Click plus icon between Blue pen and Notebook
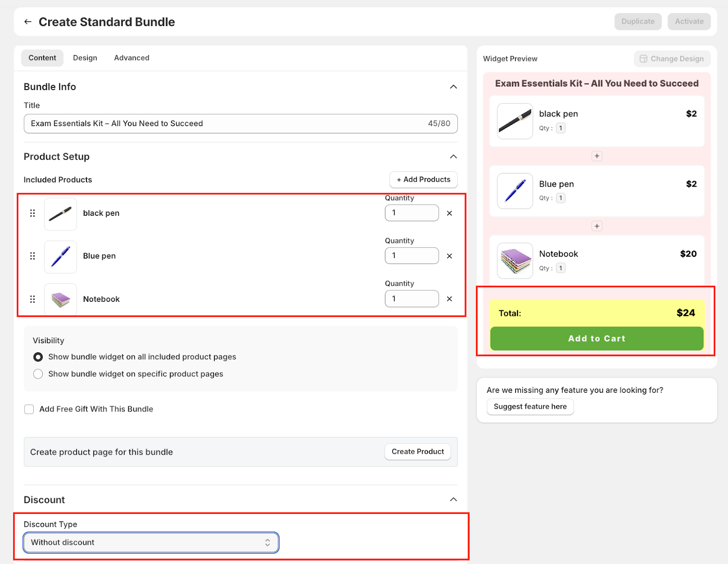Image resolution: width=728 pixels, height=564 pixels. (597, 226)
